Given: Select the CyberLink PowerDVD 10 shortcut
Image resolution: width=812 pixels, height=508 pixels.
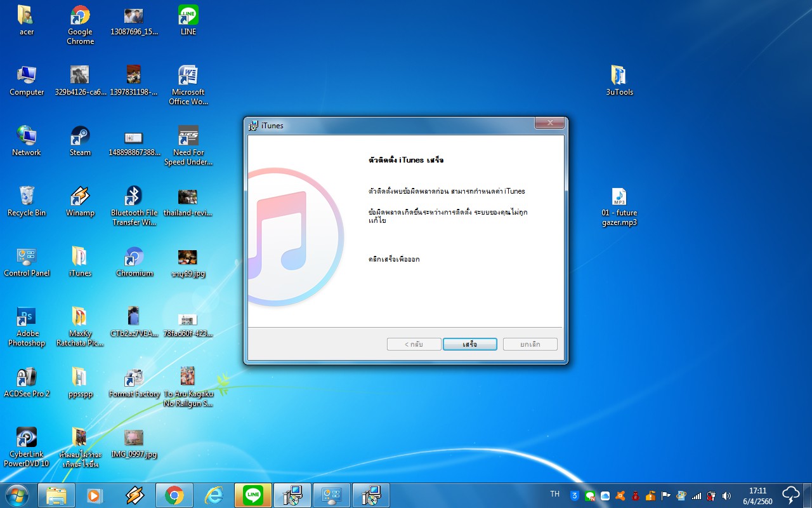Looking at the screenshot, I should (x=27, y=447).
